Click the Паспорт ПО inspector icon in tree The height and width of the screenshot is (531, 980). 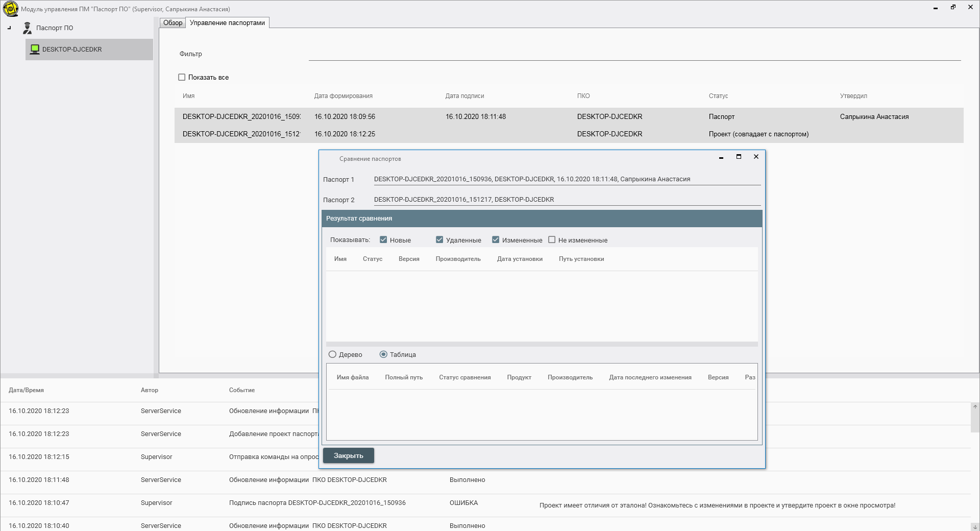click(28, 28)
